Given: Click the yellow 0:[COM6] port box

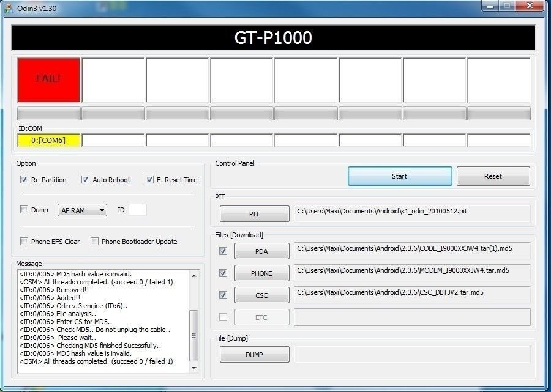Looking at the screenshot, I should [49, 141].
